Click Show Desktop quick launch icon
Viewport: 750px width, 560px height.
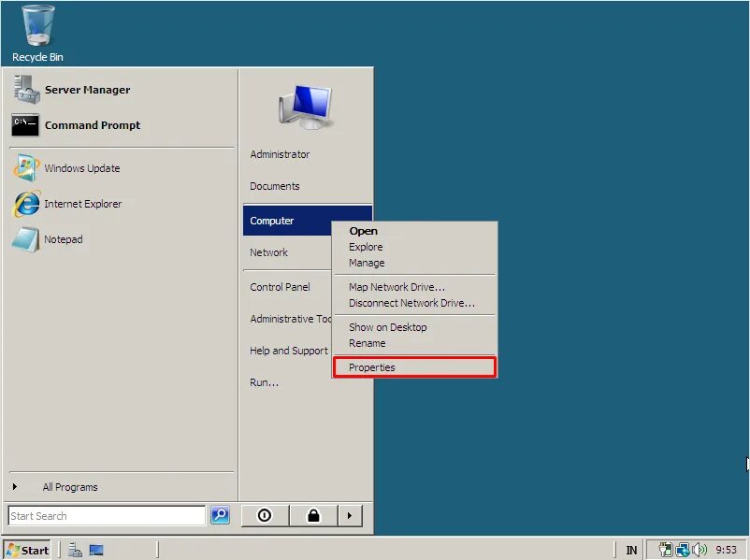[96, 550]
